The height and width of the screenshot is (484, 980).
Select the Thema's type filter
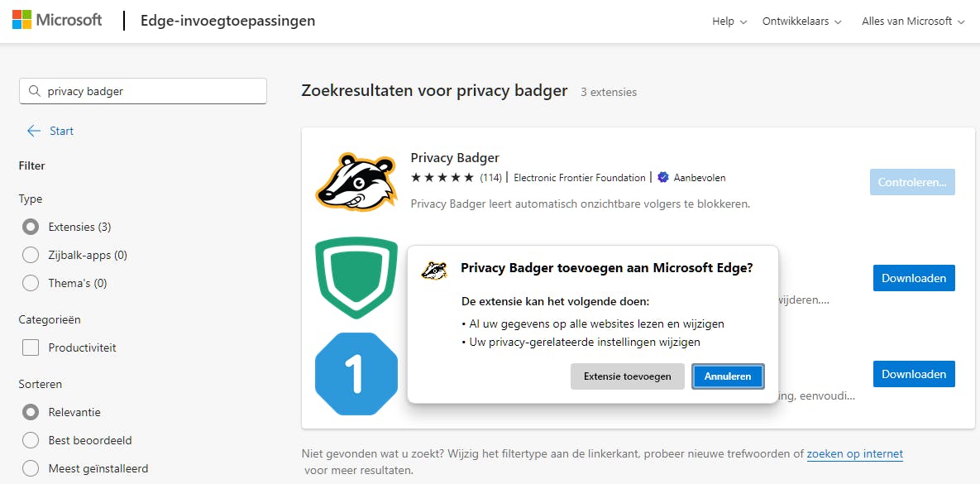pos(31,283)
